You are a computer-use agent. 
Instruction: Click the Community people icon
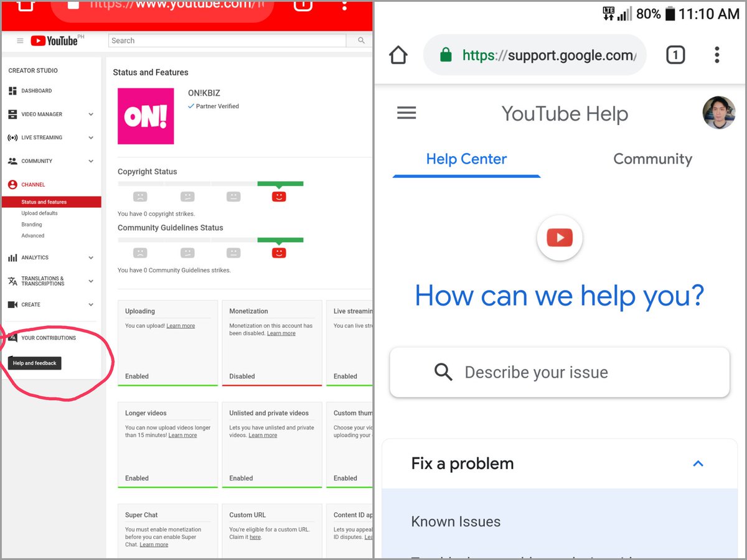pyautogui.click(x=12, y=161)
